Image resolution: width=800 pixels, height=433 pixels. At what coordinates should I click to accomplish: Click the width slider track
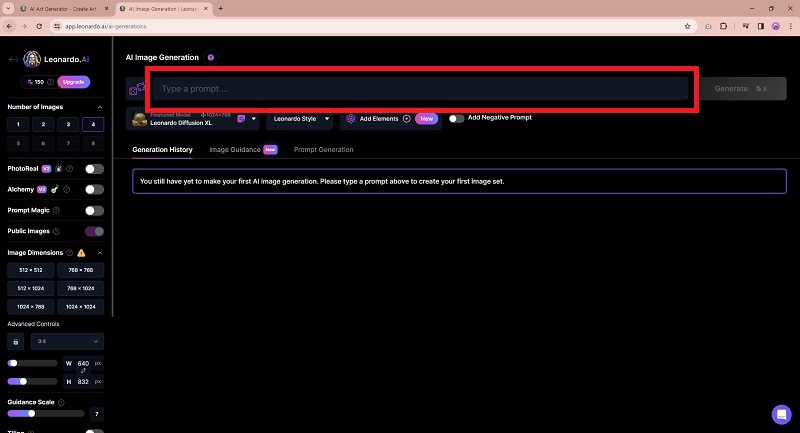click(x=33, y=363)
